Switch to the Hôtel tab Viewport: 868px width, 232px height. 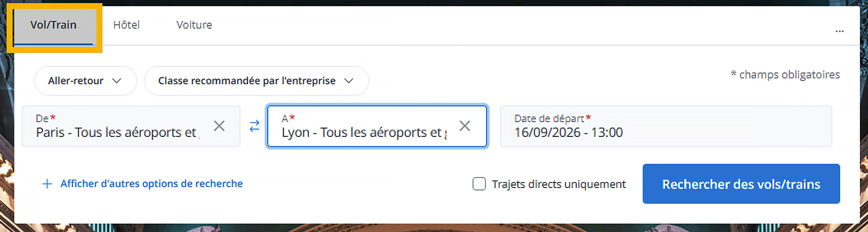coord(126,25)
